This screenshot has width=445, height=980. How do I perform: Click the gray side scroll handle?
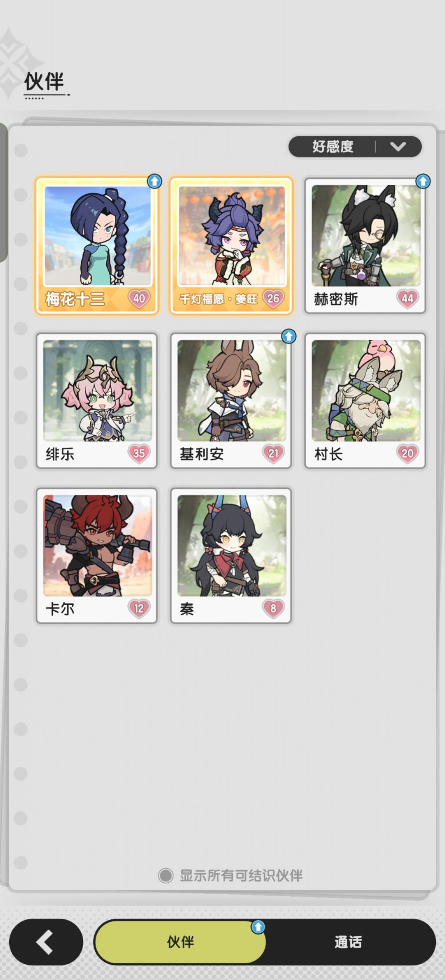(4, 192)
